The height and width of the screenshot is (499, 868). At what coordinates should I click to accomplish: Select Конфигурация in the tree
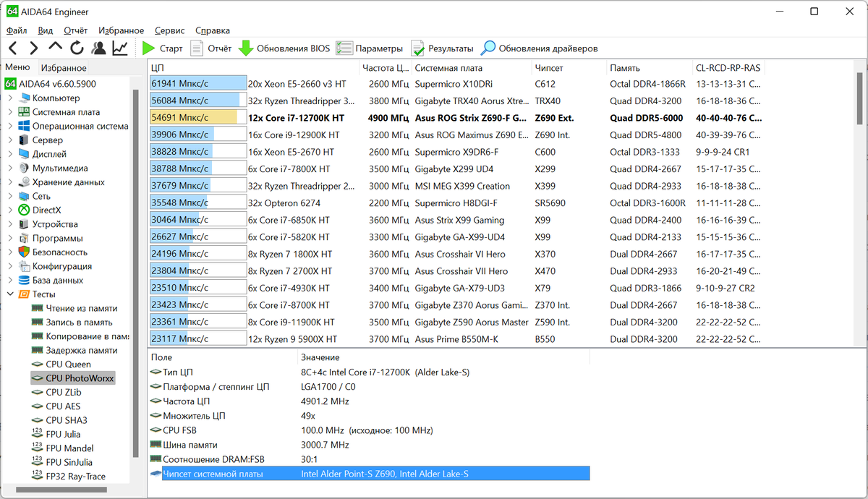tap(55, 266)
